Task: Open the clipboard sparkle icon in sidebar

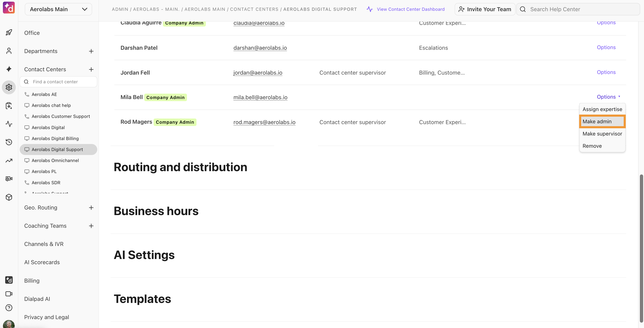Action: 9,105
